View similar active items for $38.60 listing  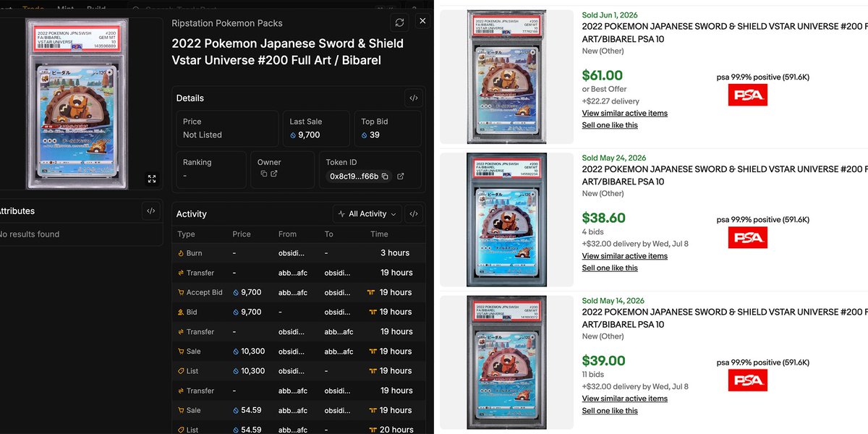pyautogui.click(x=625, y=255)
